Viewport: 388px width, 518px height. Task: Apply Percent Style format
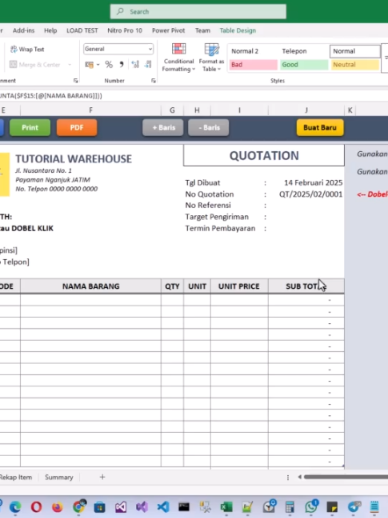[109, 64]
